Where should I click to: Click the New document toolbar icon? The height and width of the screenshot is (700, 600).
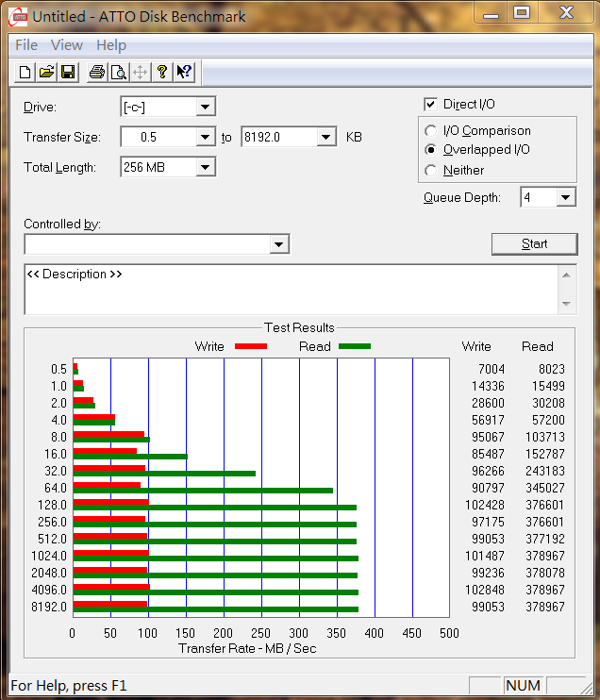(25, 72)
